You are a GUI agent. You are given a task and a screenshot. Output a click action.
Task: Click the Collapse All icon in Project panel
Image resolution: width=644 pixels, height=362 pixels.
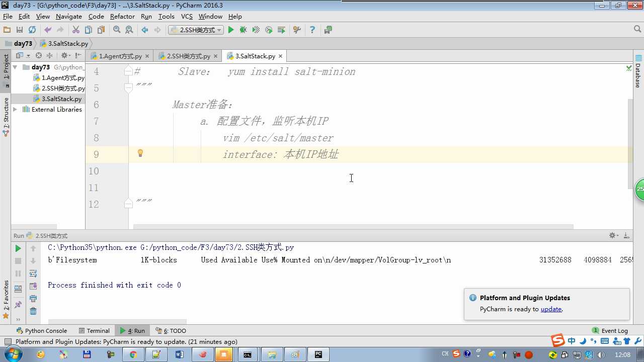tap(50, 56)
